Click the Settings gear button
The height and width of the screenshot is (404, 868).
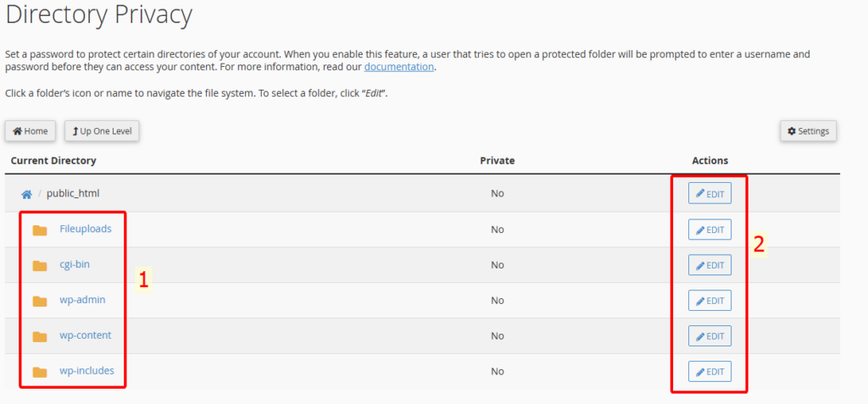808,131
